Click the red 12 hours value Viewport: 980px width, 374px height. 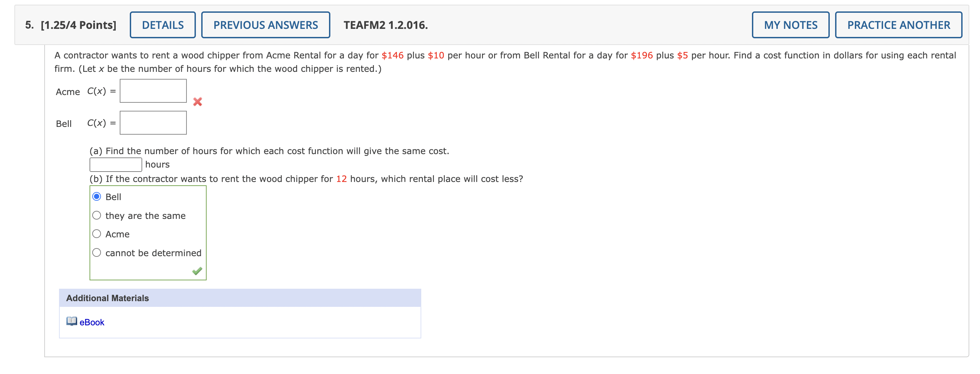pyautogui.click(x=341, y=179)
